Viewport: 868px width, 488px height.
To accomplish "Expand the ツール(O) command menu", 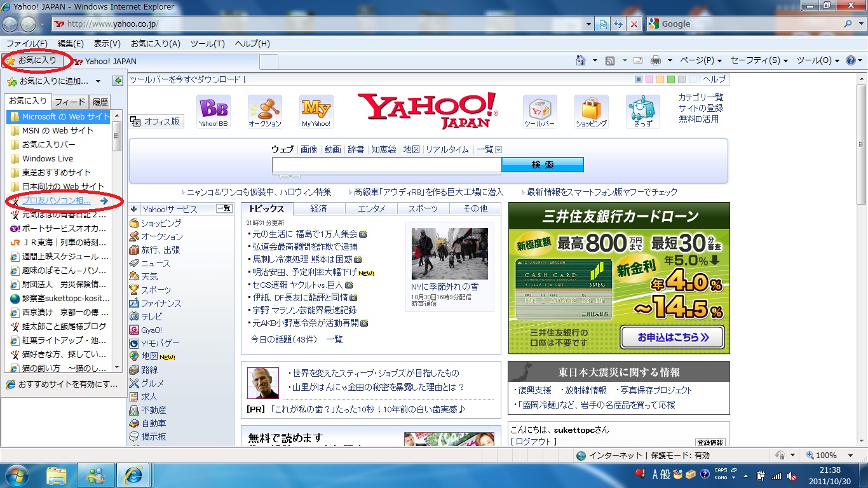I will pyautogui.click(x=818, y=61).
